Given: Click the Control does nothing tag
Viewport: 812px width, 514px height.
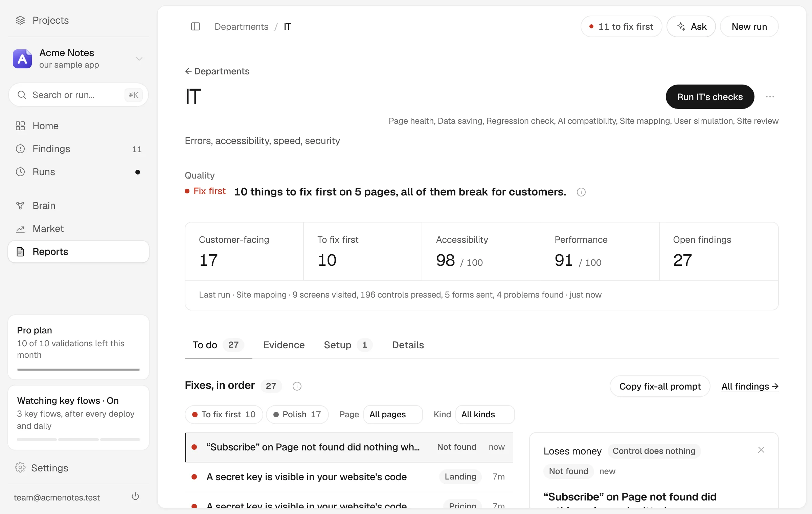Looking at the screenshot, I should click(654, 451).
